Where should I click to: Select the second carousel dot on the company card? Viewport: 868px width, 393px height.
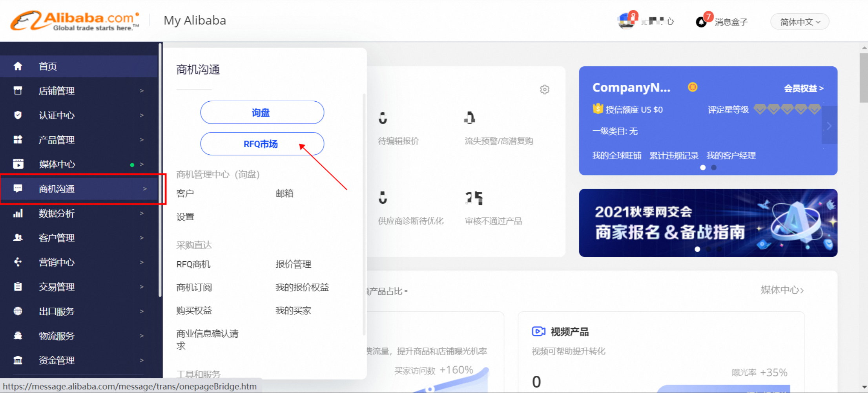[x=714, y=167]
